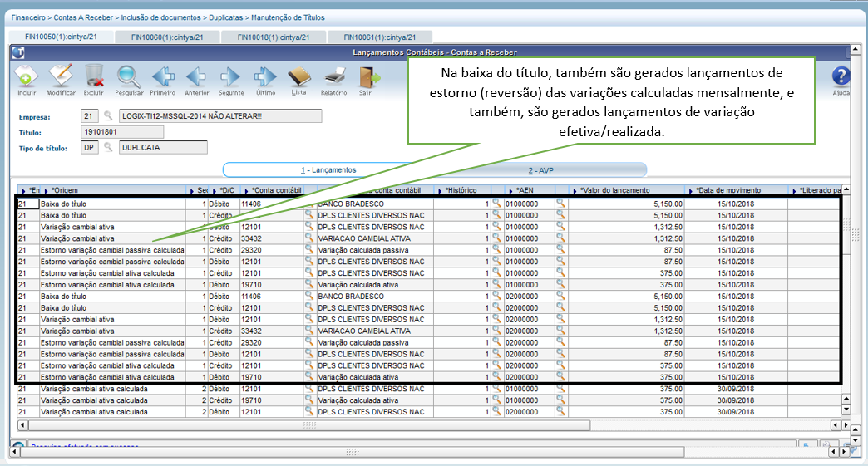The image size is (868, 466).
Task: Select cell 11406 in first row
Action: pos(271,204)
